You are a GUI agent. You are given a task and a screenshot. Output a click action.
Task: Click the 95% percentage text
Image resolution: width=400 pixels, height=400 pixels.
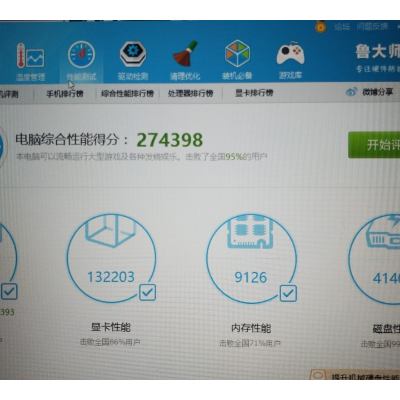tap(234, 156)
